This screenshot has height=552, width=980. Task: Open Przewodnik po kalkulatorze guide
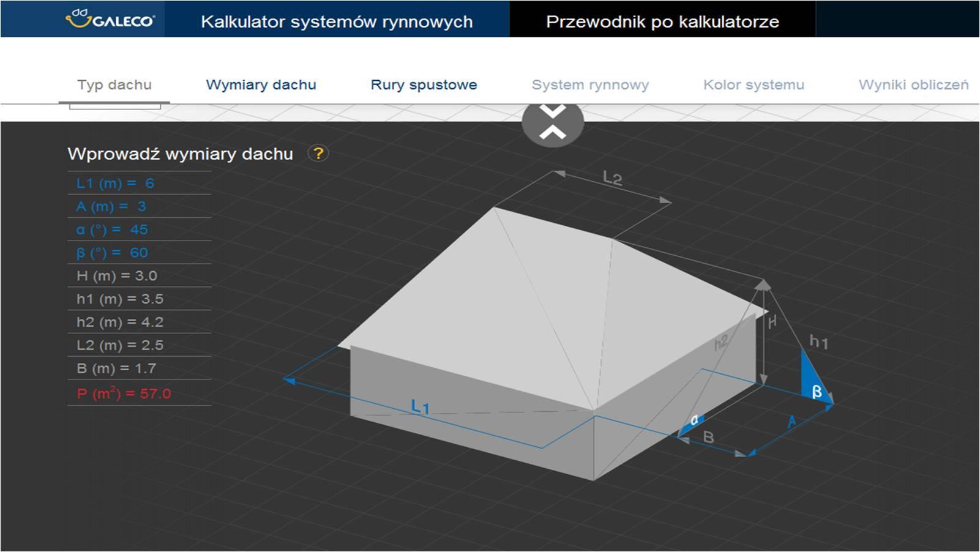[662, 21]
